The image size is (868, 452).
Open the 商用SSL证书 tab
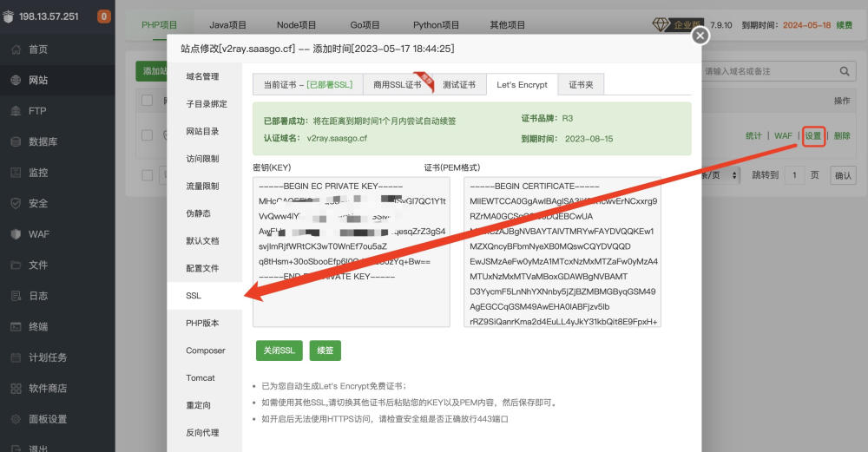point(397,85)
